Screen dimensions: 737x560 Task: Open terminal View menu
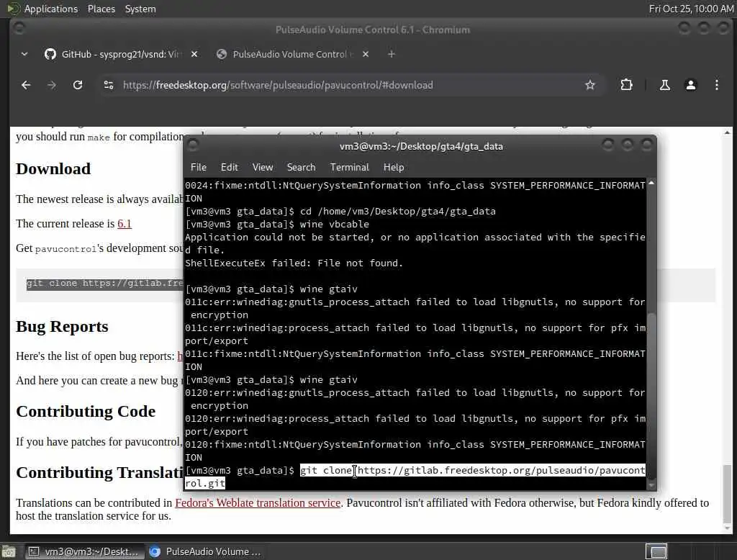pyautogui.click(x=262, y=168)
